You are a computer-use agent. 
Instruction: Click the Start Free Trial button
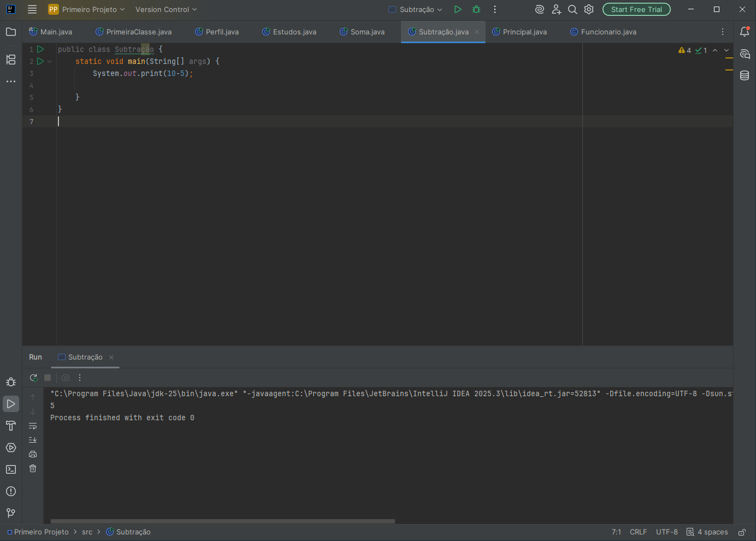[x=636, y=9]
